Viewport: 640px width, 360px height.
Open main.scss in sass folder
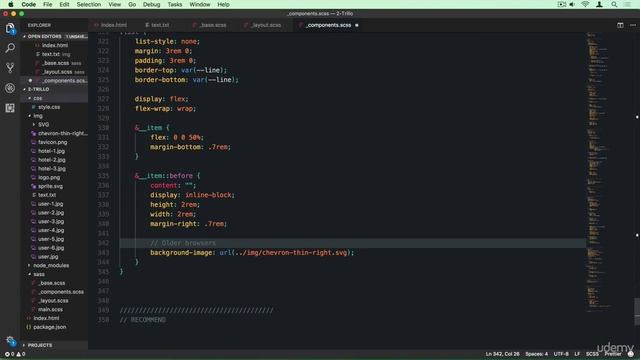pos(50,309)
